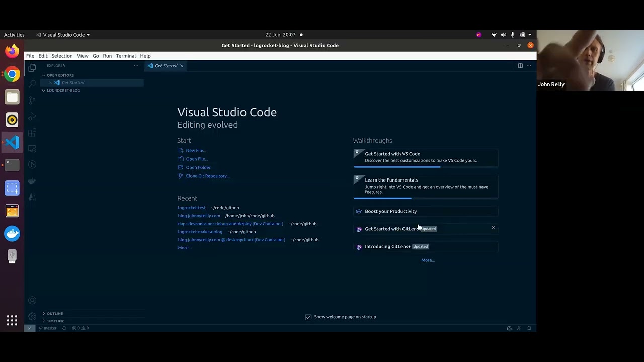Open notifications bell in status bar
This screenshot has width=644, height=362.
coord(529,328)
